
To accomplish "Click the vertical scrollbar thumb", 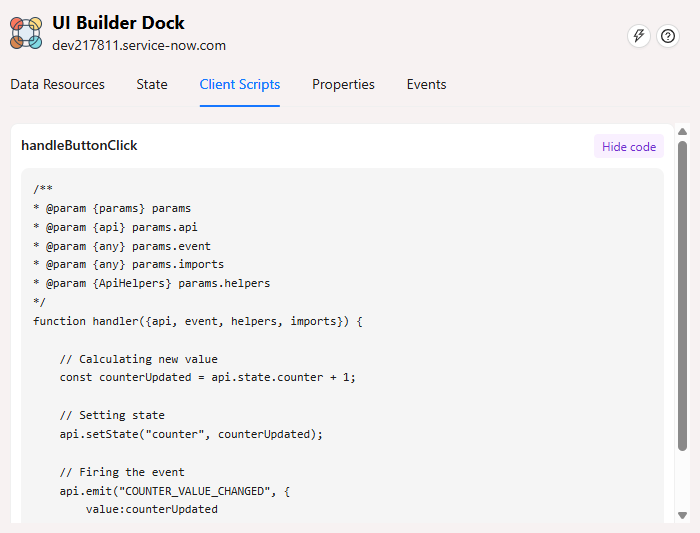I will pyautogui.click(x=683, y=295).
